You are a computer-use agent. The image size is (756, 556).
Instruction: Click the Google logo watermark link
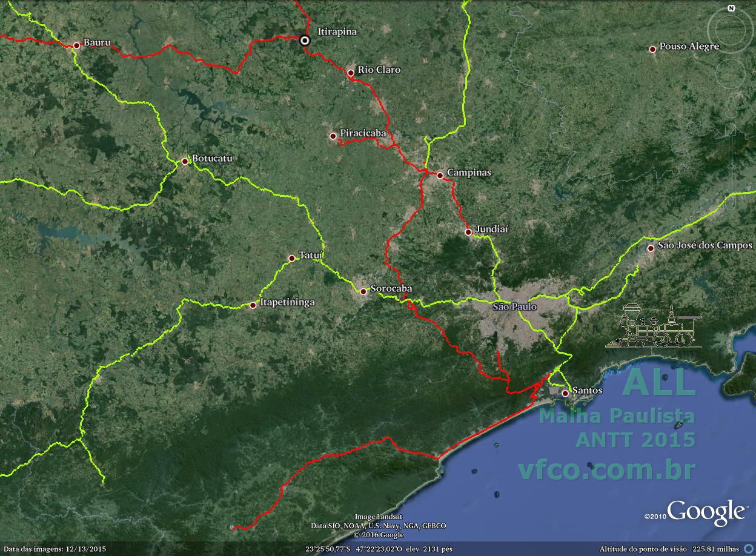706,512
